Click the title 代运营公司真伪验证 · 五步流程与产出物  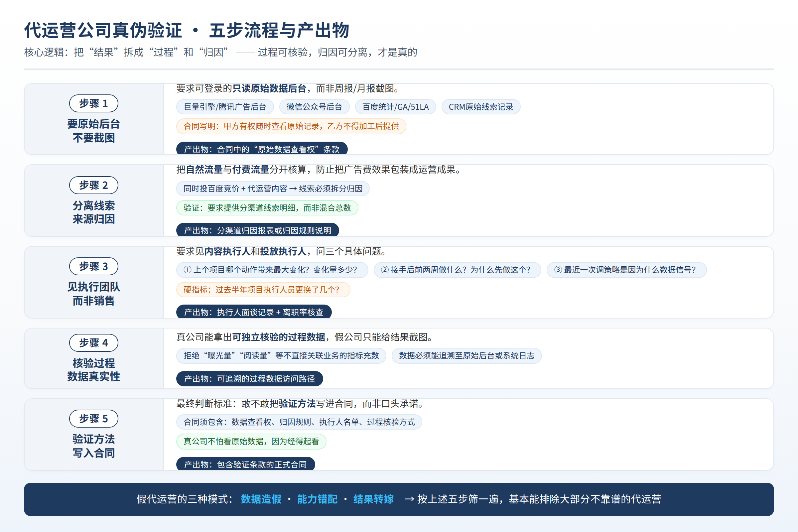(187, 30)
